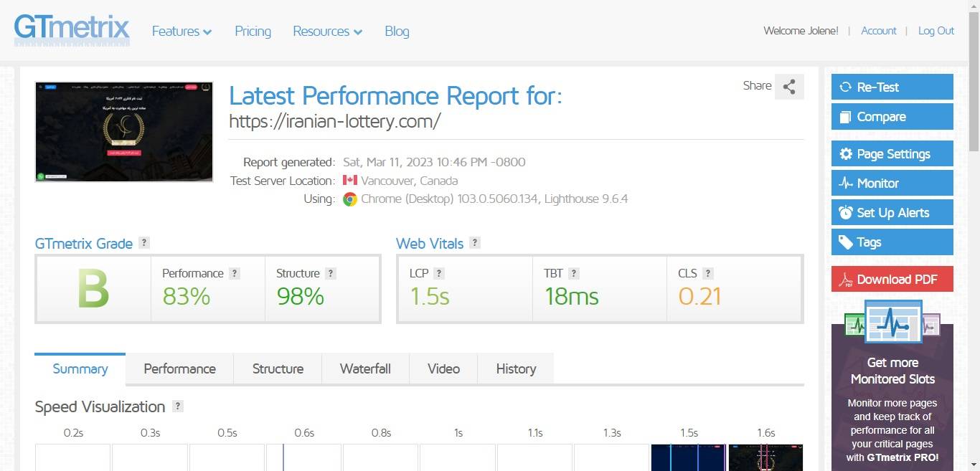Image resolution: width=980 pixels, height=471 pixels.
Task: Expand the Features dropdown menu
Action: [182, 32]
